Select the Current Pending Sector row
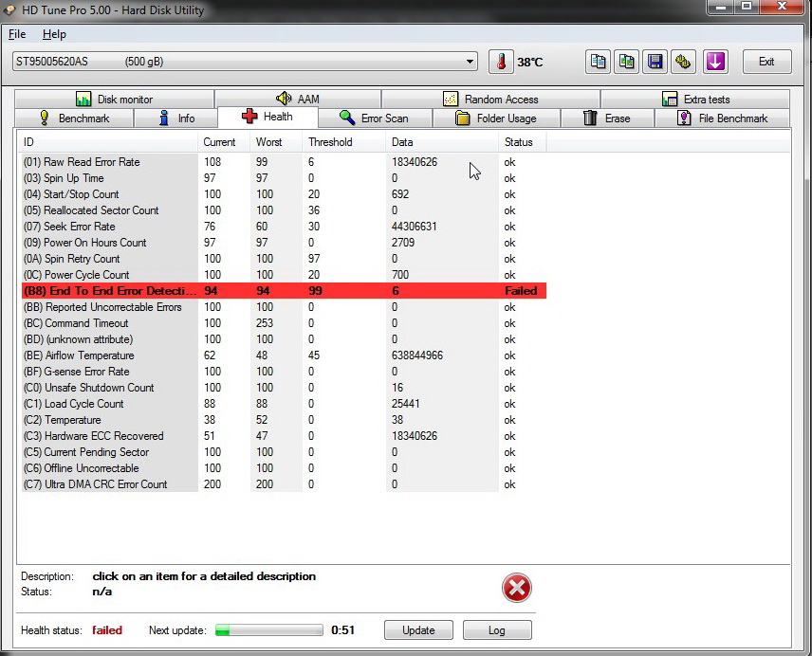 [284, 452]
